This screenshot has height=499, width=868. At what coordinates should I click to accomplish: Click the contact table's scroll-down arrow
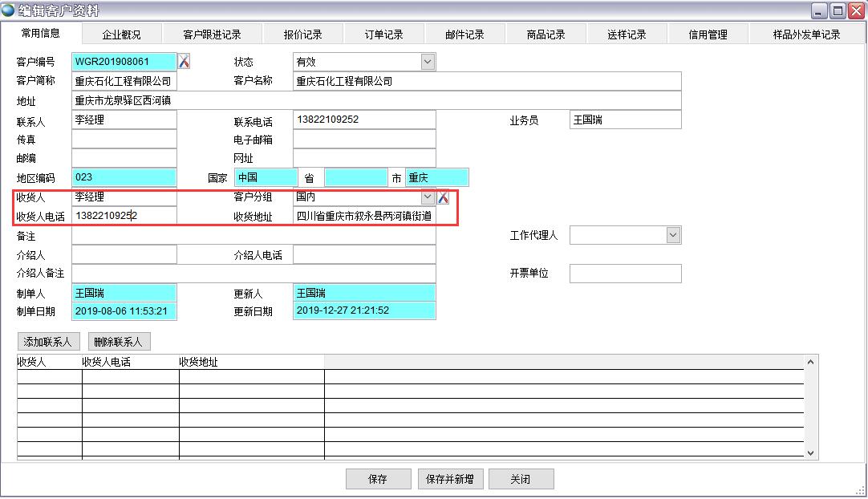809,452
